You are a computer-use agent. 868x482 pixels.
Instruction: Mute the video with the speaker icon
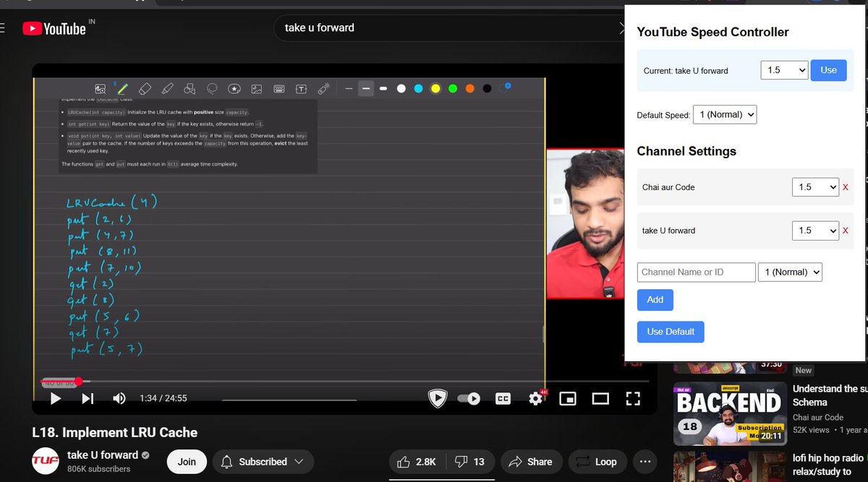click(x=119, y=398)
